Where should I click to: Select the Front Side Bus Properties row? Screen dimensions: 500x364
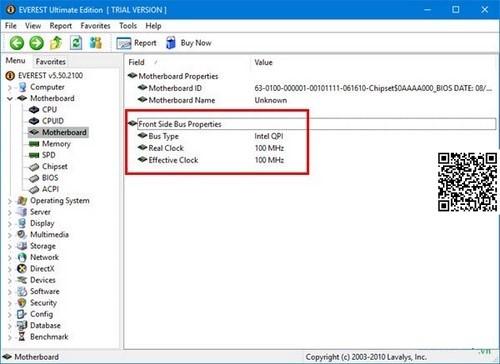(x=312, y=124)
